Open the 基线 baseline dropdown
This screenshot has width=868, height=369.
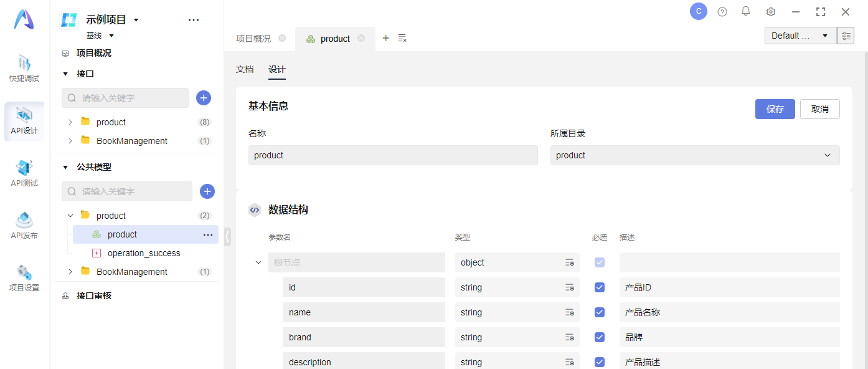coord(111,36)
